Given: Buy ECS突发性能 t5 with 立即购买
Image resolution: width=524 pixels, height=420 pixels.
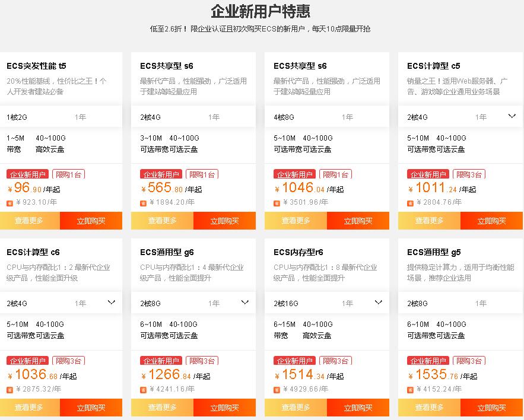Looking at the screenshot, I should tap(91, 221).
